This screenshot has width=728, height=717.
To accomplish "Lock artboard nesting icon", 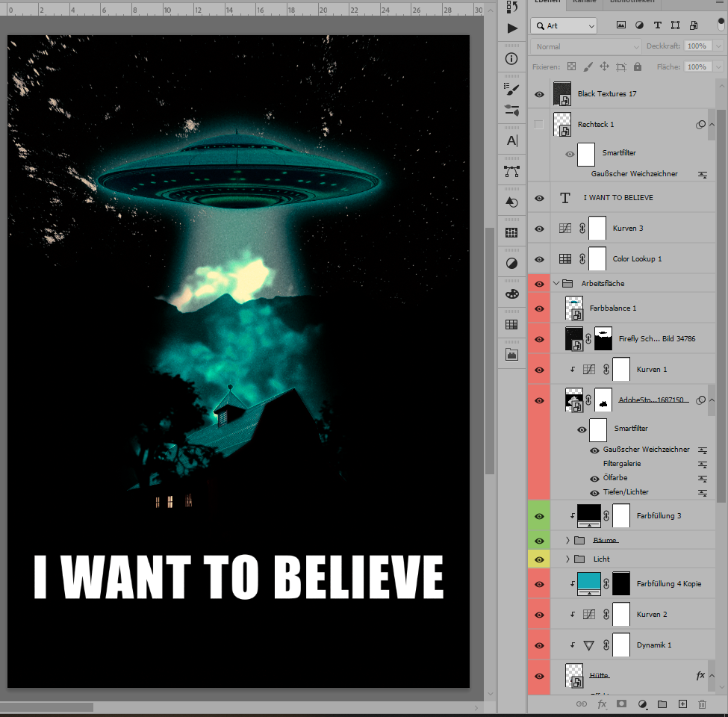I will pyautogui.click(x=620, y=67).
